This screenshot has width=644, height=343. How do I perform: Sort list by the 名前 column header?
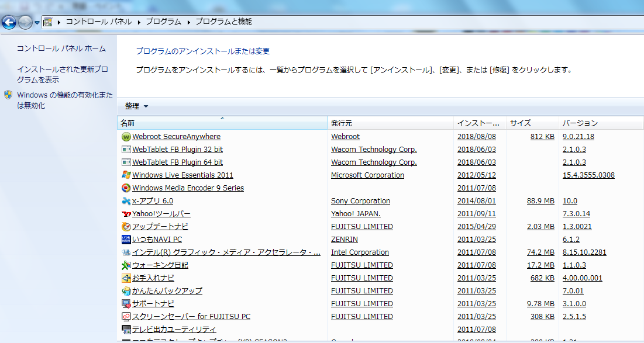point(222,123)
